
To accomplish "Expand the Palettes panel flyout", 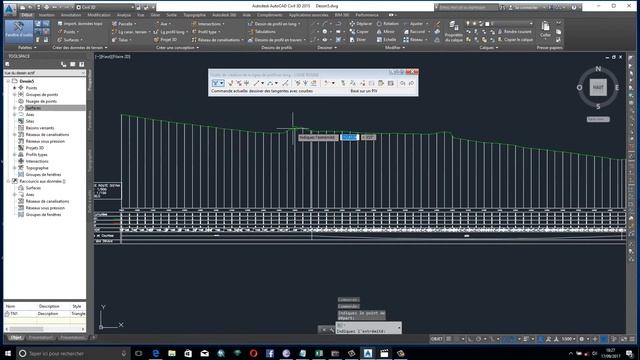I will pyautogui.click(x=27, y=48).
